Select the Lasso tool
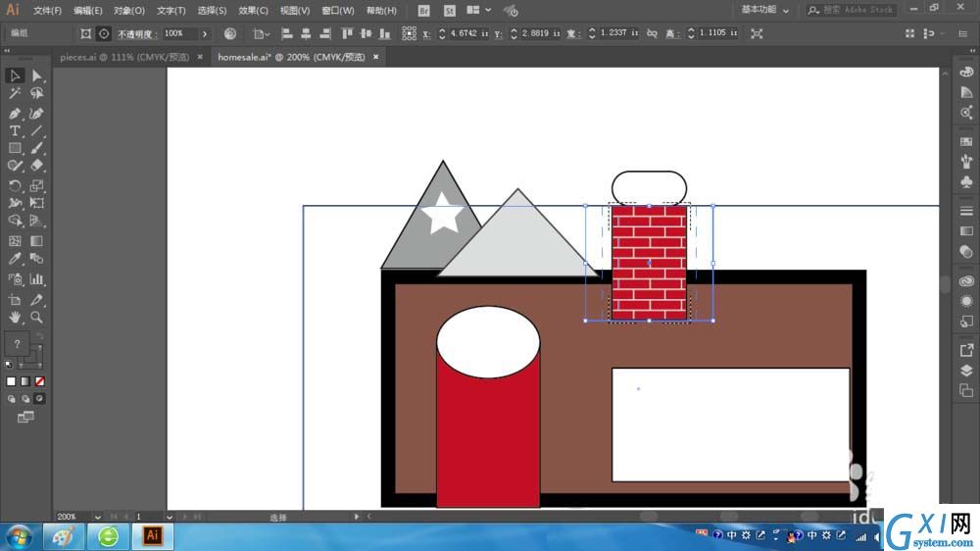The height and width of the screenshot is (551, 980). [37, 93]
